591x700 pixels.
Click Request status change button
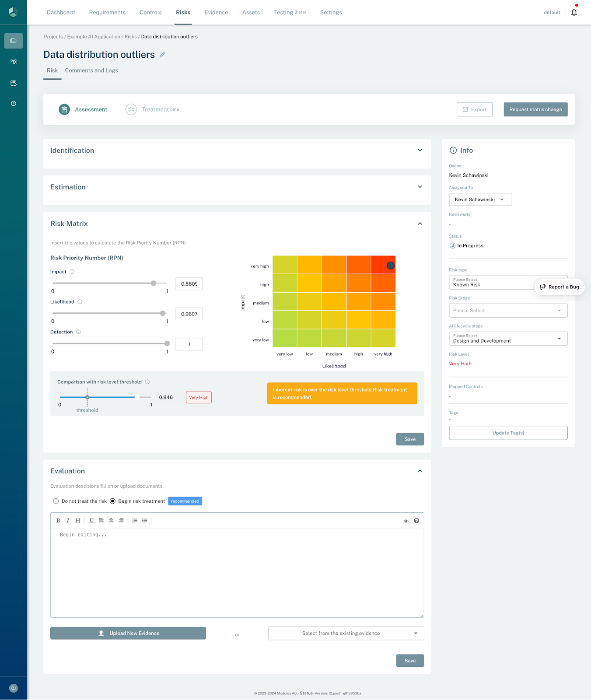coord(536,109)
